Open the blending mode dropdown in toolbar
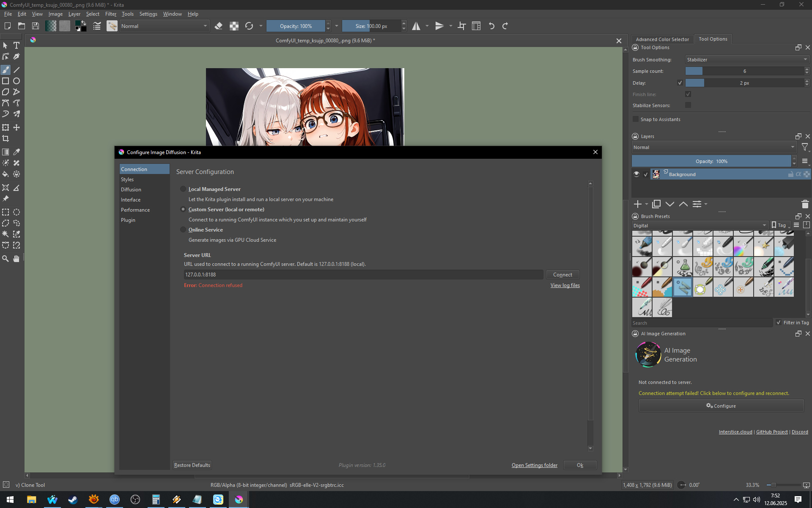 (165, 26)
